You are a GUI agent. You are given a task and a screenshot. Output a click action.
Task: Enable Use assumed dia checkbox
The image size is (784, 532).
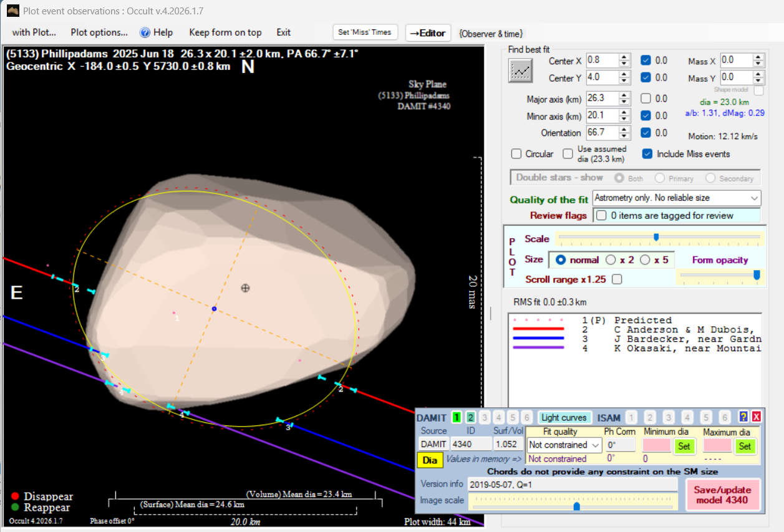tap(568, 153)
